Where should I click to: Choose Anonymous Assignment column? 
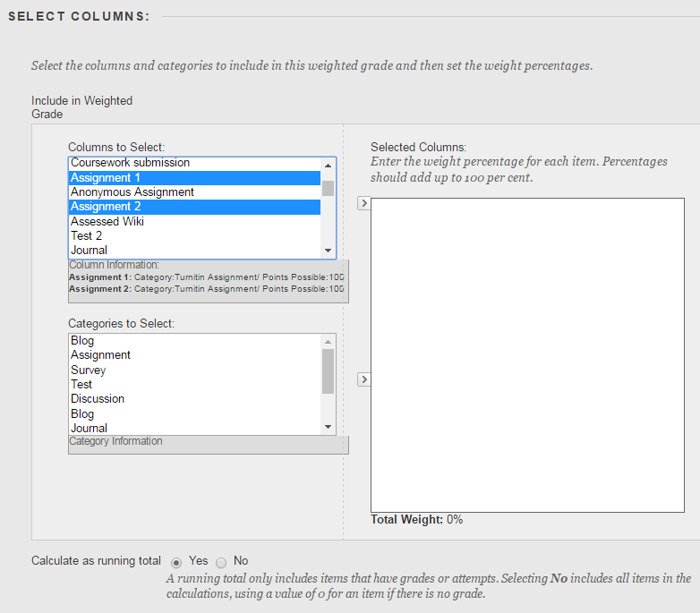click(x=132, y=192)
